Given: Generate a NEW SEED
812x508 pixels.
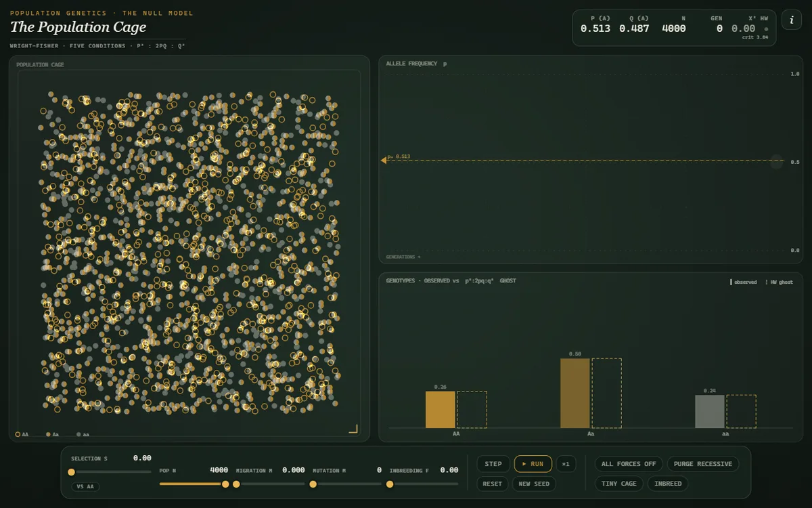Looking at the screenshot, I should [534, 484].
